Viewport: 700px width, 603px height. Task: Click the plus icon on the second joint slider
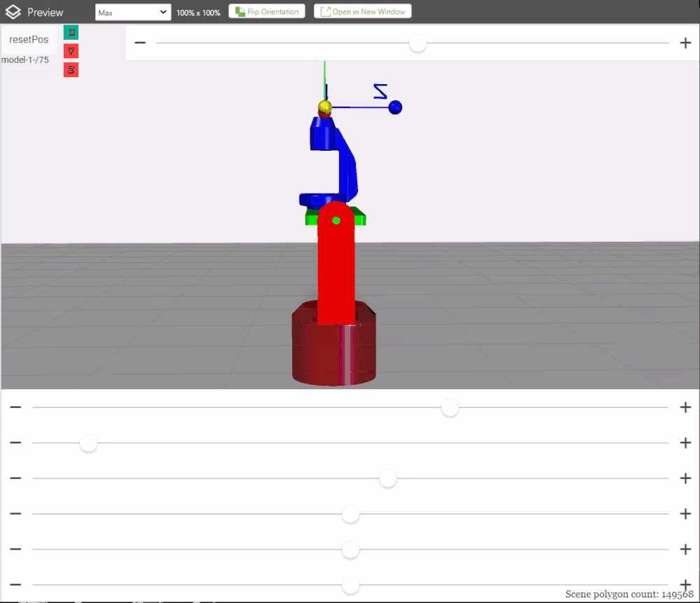(x=685, y=442)
